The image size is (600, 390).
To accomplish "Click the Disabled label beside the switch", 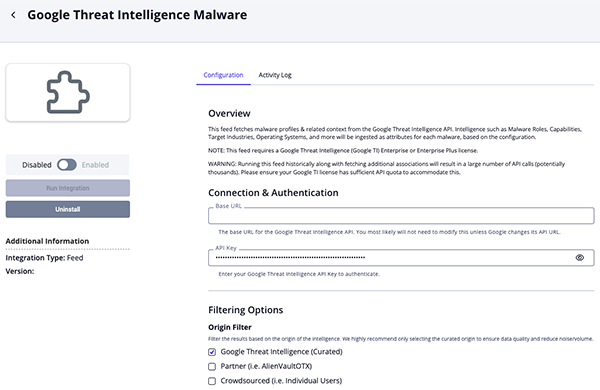I will [x=37, y=165].
